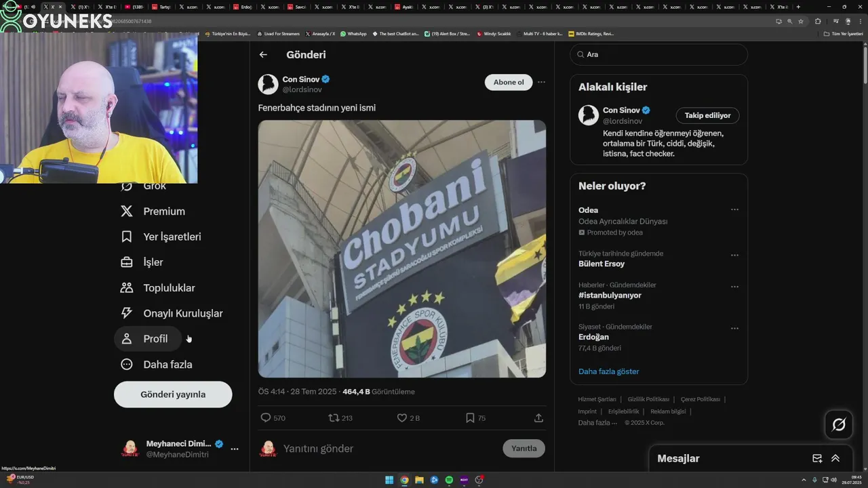The width and height of the screenshot is (868, 488).
Task: Open Onaylı Kuruluşlar in the sidebar
Action: pos(182,313)
